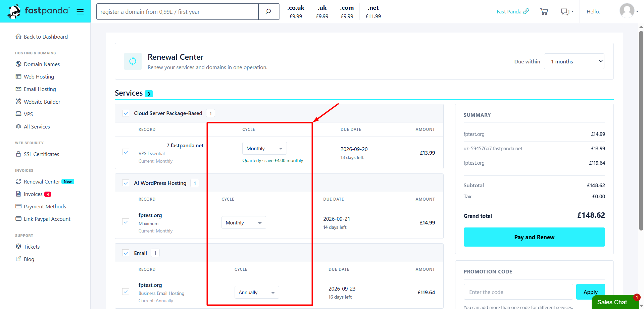Viewport: 644px width, 309px height.
Task: Click the .net £11.99 domain price
Action: (x=373, y=12)
